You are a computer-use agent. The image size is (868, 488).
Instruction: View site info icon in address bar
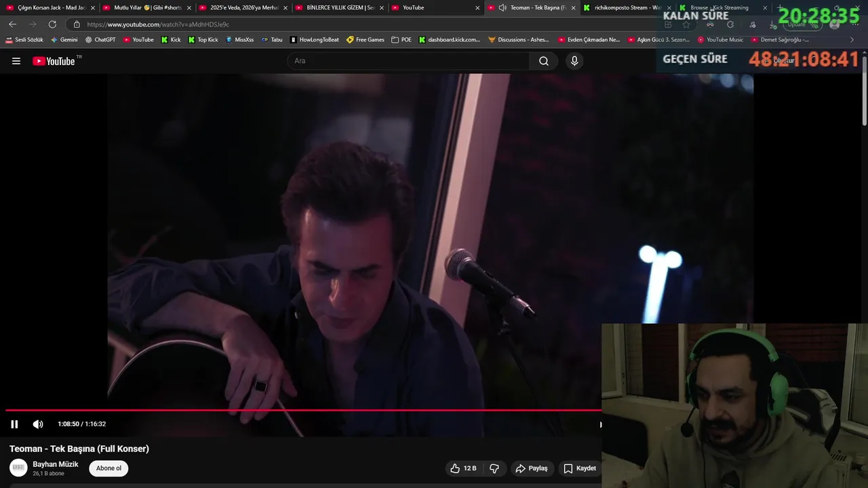[77, 24]
